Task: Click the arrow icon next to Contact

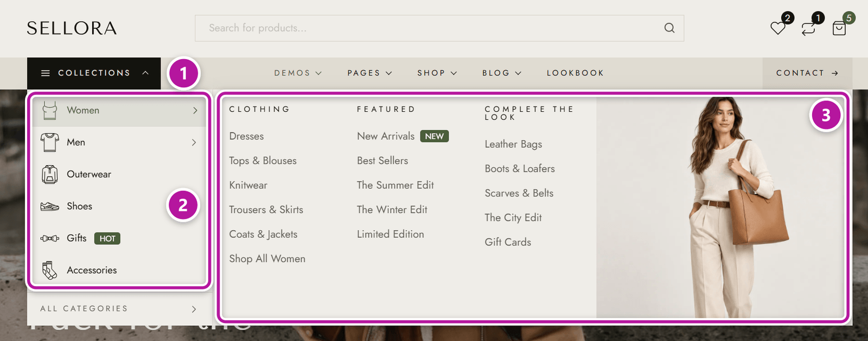Action: (x=835, y=73)
